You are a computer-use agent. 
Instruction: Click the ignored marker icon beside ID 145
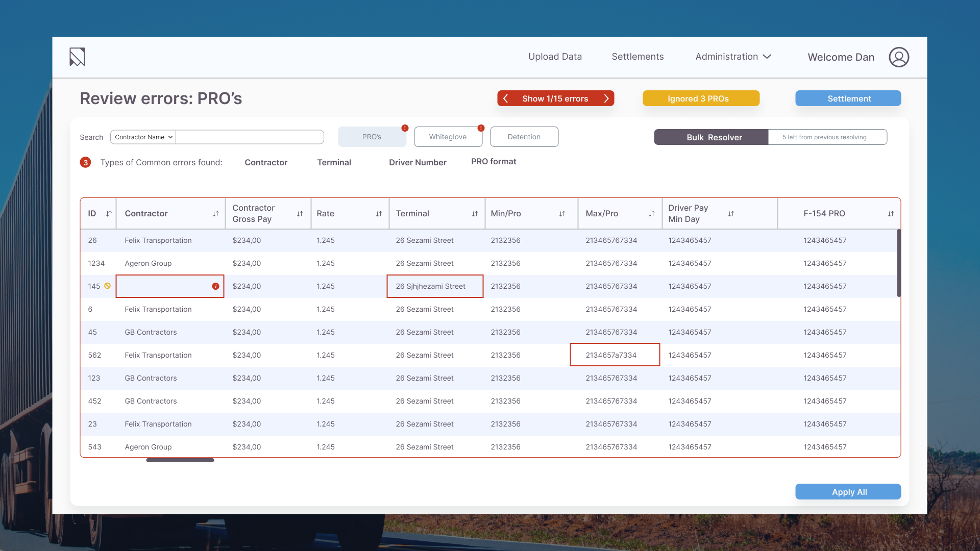pos(107,286)
